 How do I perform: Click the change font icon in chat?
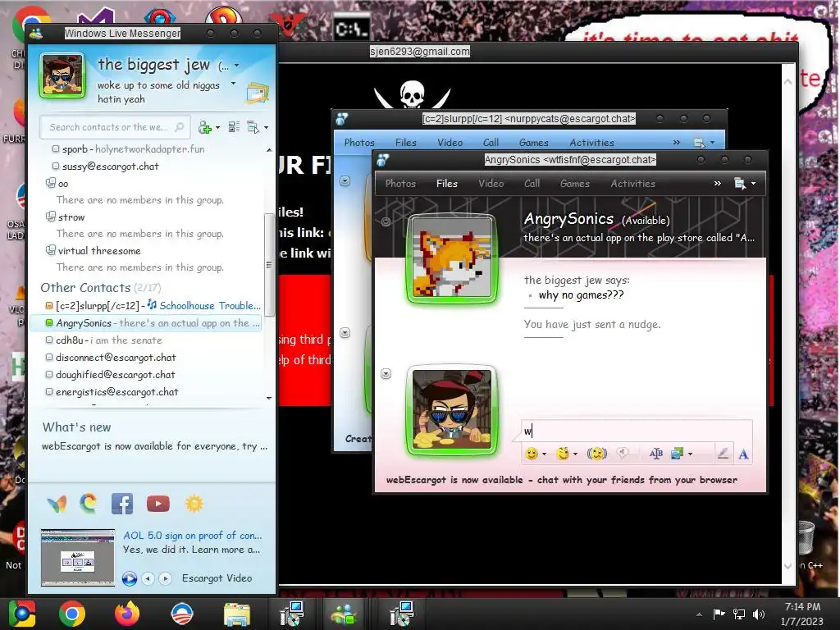(655, 454)
